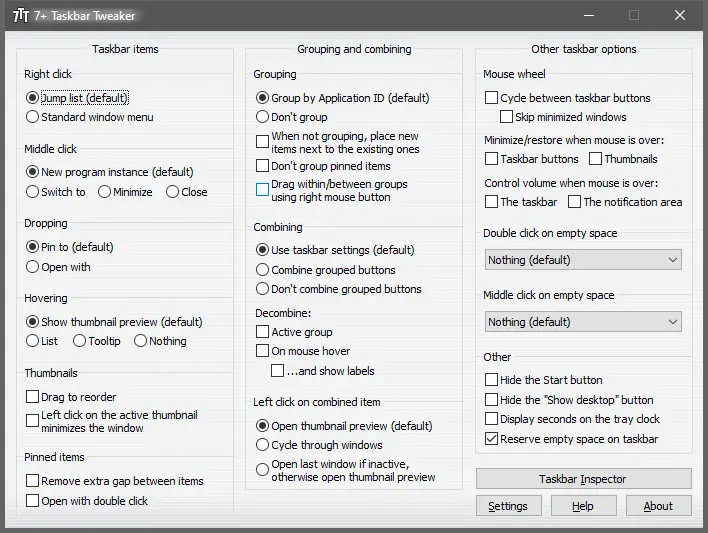Open Double click on empty space dropdown
Screen dimensions: 708x533
(583, 260)
